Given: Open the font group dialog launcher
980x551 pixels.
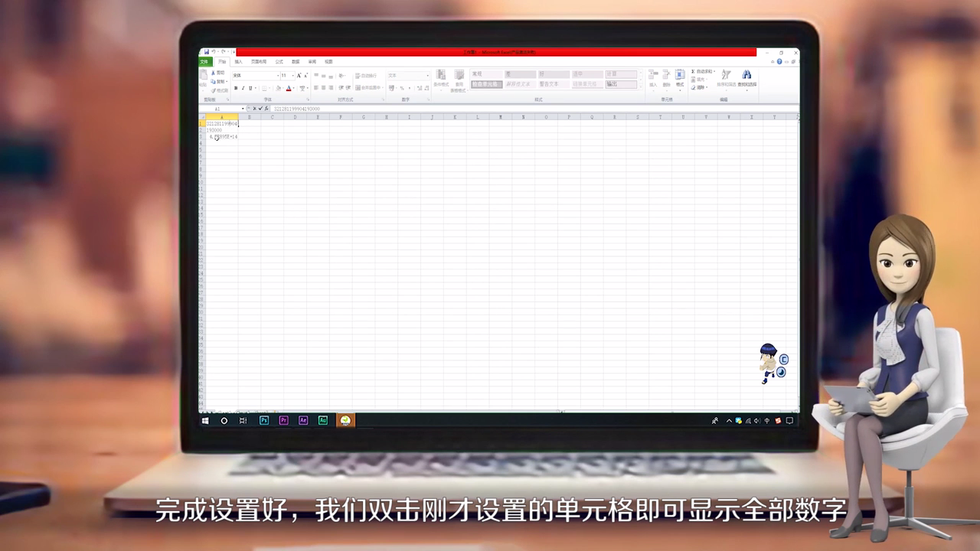Looking at the screenshot, I should pos(308,99).
